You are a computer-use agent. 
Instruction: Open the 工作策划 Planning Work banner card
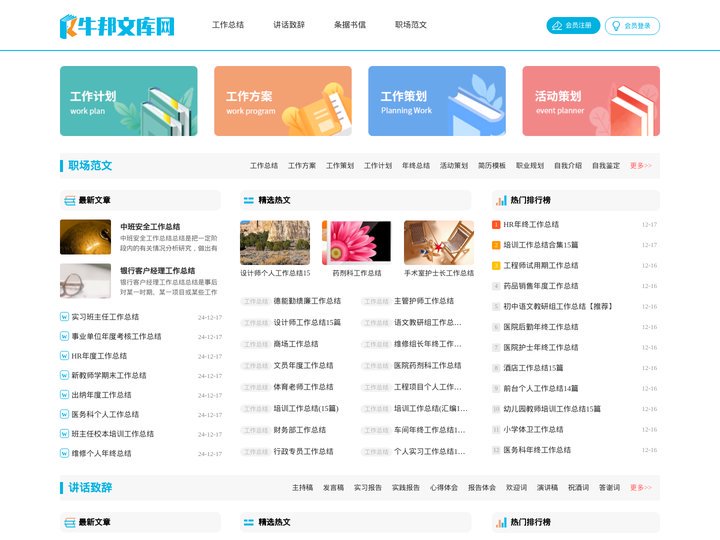[x=437, y=101]
